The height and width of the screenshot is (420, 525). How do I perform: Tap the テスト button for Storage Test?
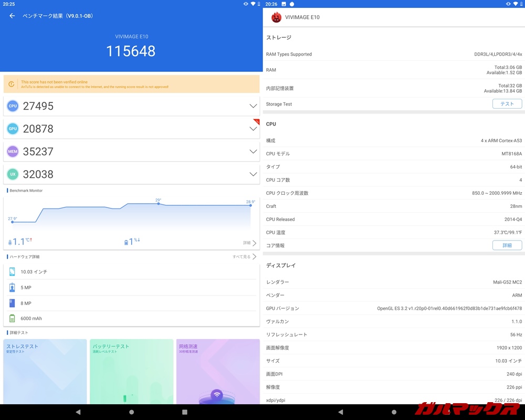coord(507,103)
